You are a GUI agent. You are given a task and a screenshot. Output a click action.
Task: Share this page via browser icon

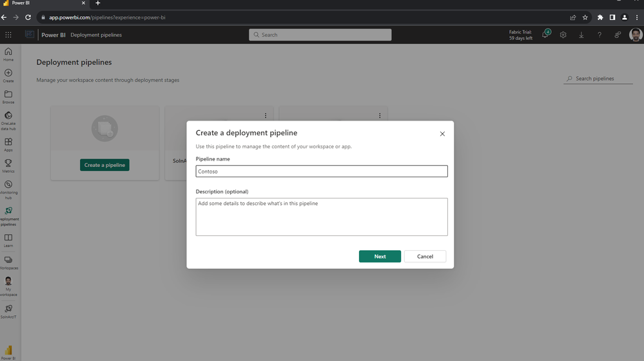[573, 17]
